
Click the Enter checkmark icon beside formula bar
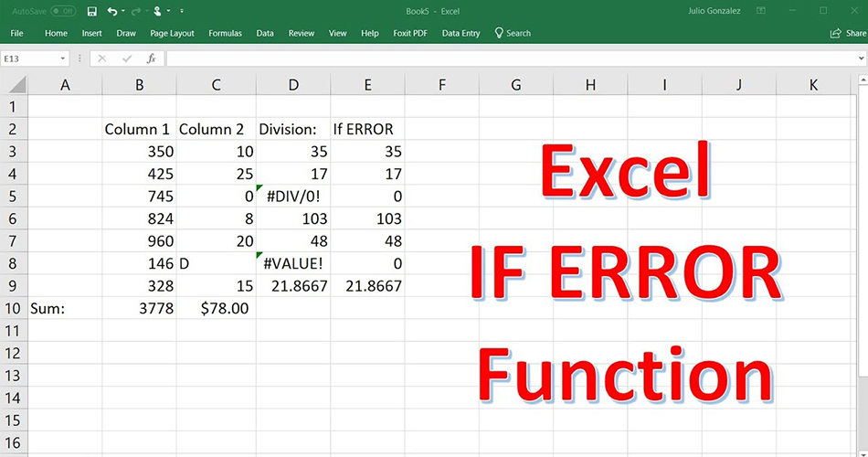[x=126, y=58]
